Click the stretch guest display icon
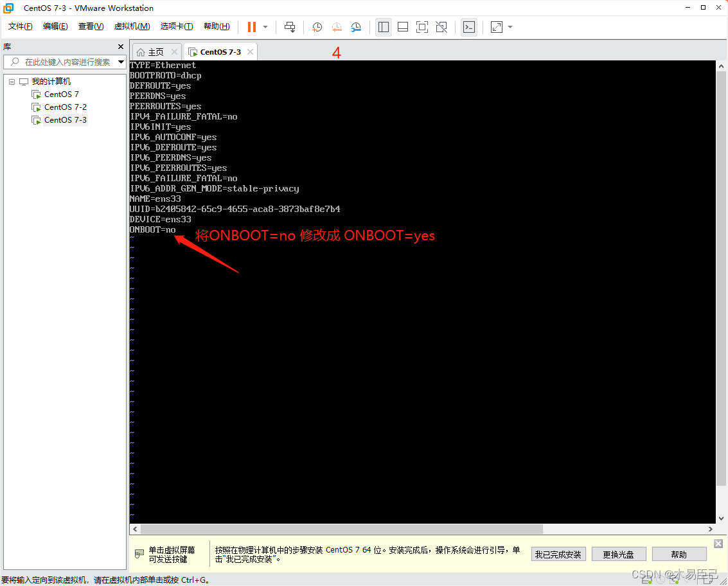 pyautogui.click(x=497, y=27)
